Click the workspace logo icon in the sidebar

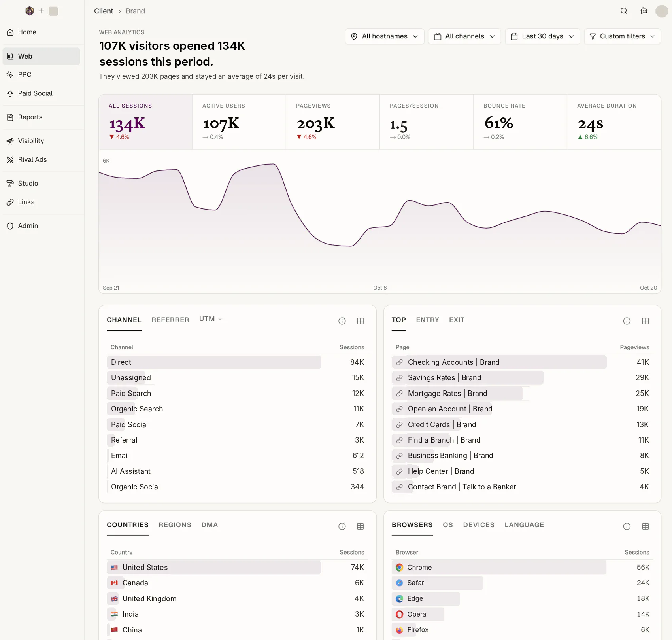point(30,11)
